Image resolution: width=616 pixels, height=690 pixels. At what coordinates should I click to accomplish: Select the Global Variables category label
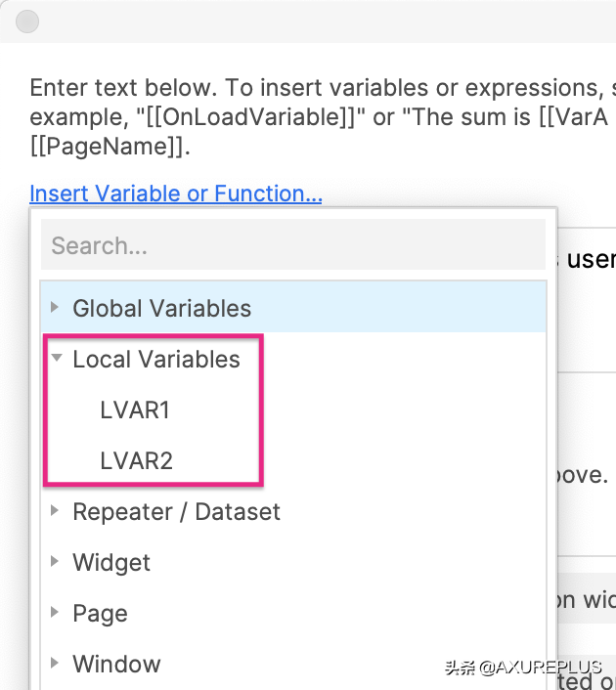click(161, 309)
